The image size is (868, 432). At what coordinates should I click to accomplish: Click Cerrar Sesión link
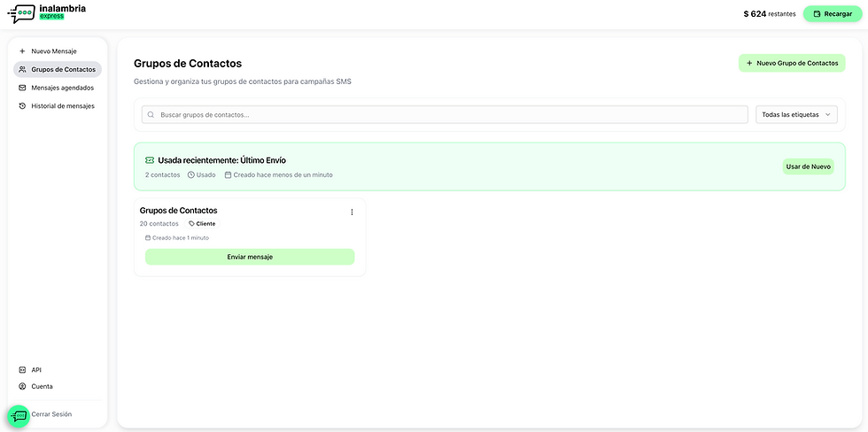pos(51,413)
